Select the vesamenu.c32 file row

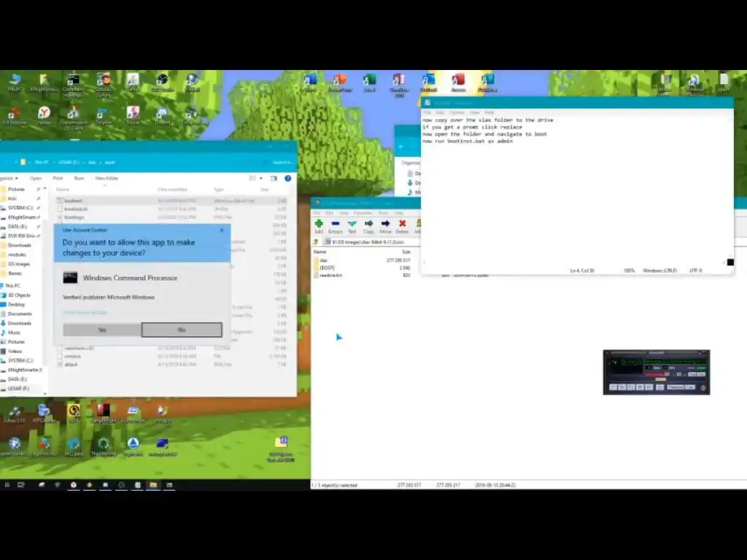pos(172,348)
